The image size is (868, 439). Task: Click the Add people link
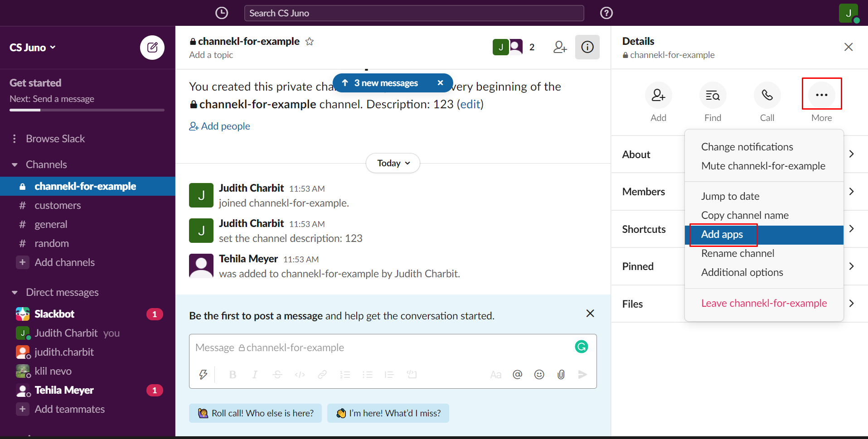(x=220, y=126)
